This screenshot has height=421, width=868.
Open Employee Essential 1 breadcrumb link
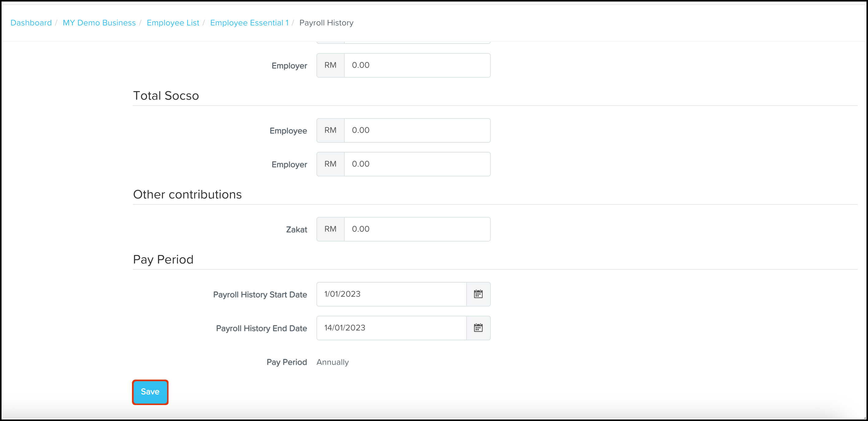[x=249, y=23]
